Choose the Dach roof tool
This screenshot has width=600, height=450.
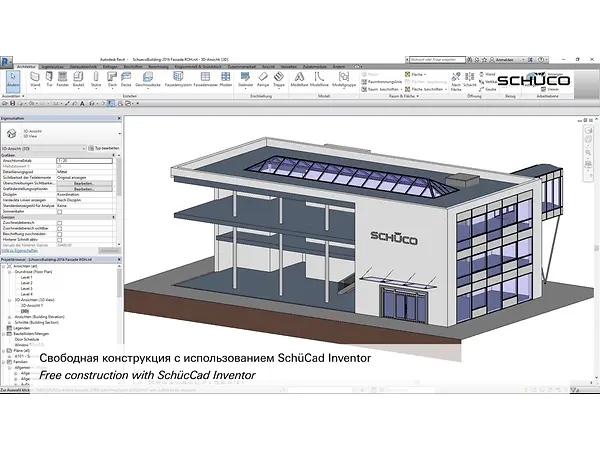pos(112,79)
